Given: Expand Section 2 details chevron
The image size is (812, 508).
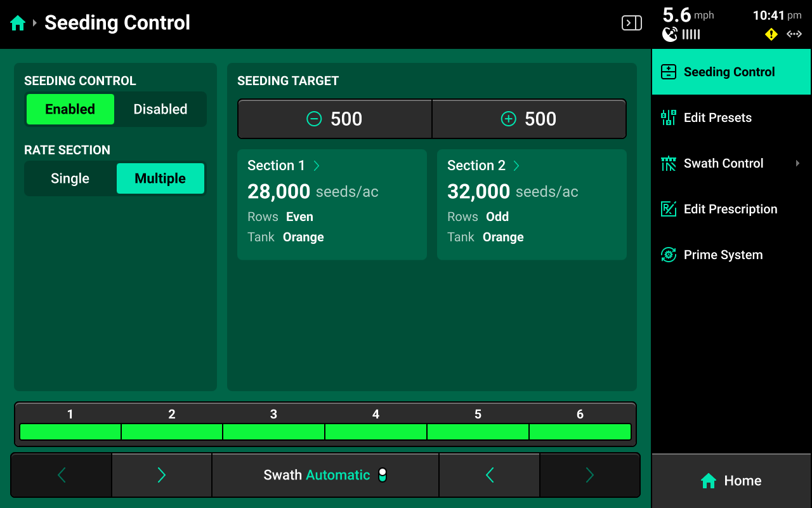Looking at the screenshot, I should click(516, 166).
